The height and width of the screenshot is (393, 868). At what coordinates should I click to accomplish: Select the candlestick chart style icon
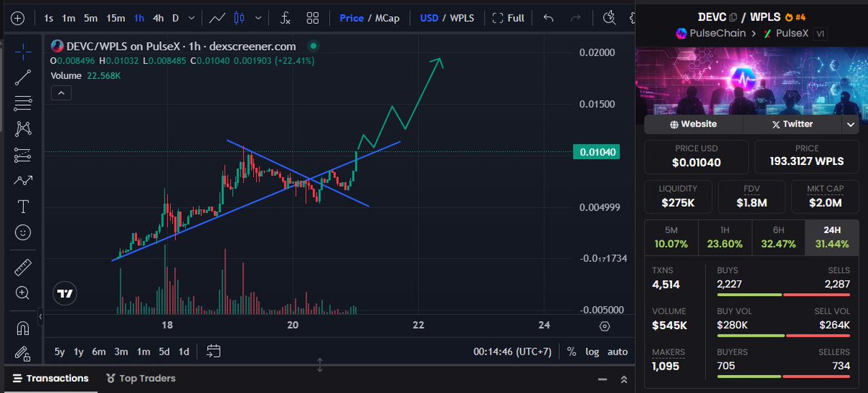click(x=240, y=18)
